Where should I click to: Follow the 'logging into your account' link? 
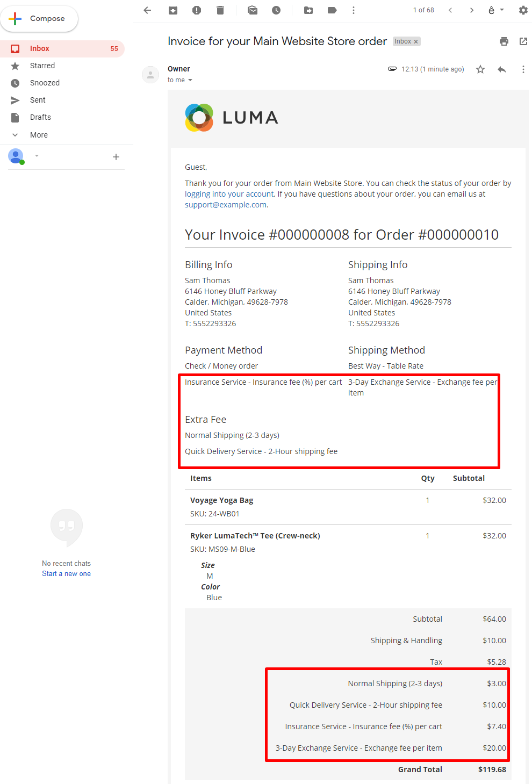tap(229, 194)
